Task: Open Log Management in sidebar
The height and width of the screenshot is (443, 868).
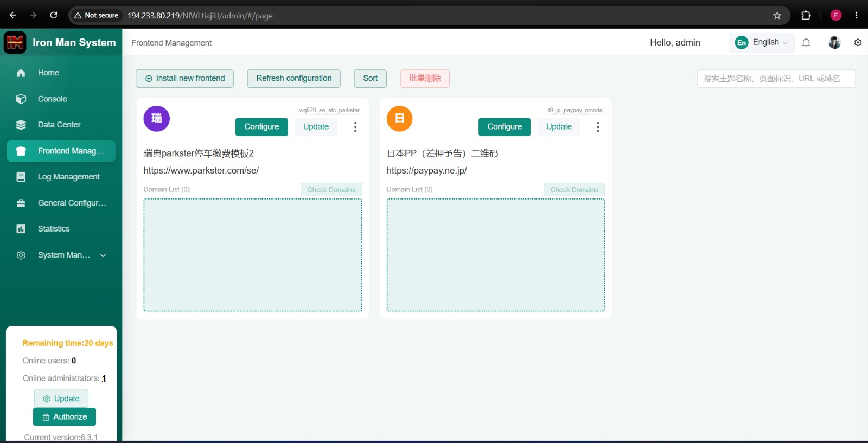Action: pyautogui.click(x=61, y=177)
